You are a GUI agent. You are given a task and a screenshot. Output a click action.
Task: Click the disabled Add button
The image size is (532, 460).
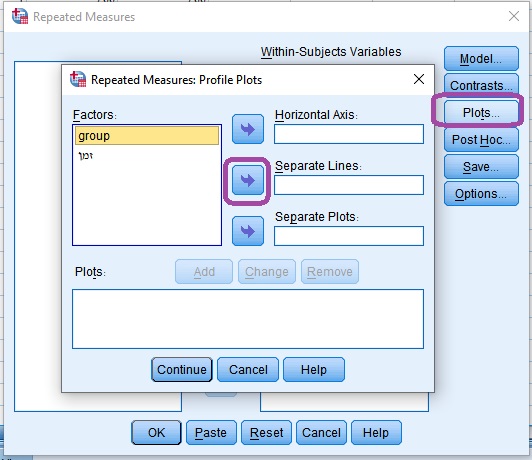tap(204, 272)
